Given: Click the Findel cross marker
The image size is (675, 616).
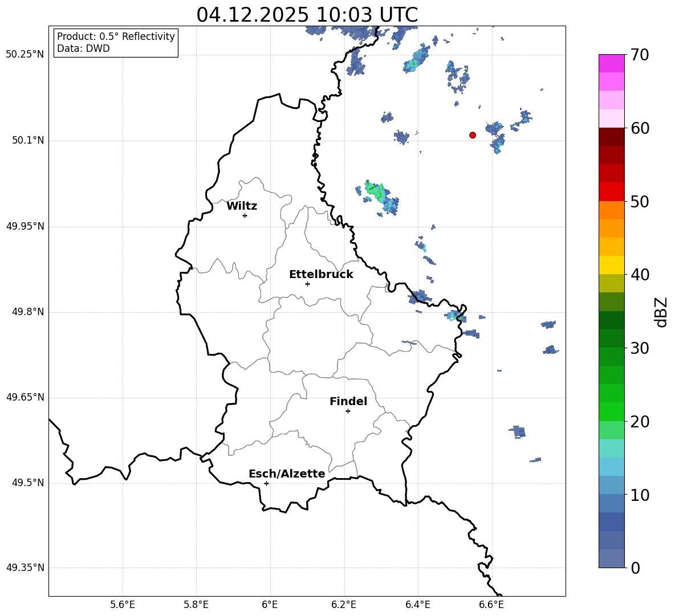Looking at the screenshot, I should pos(348,411).
